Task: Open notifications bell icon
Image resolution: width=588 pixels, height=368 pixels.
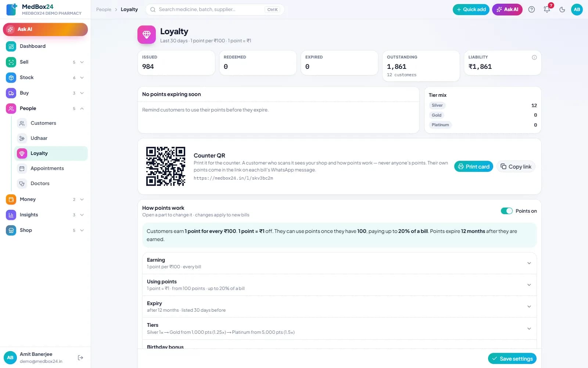Action: [547, 10]
